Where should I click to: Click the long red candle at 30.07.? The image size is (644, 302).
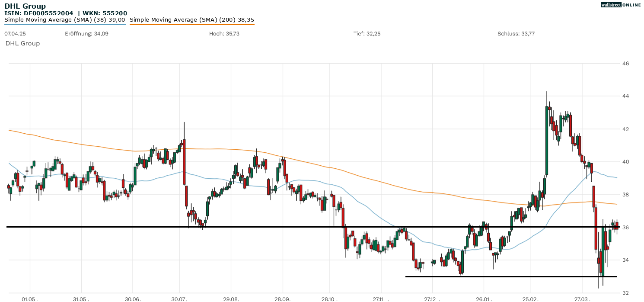point(184,162)
